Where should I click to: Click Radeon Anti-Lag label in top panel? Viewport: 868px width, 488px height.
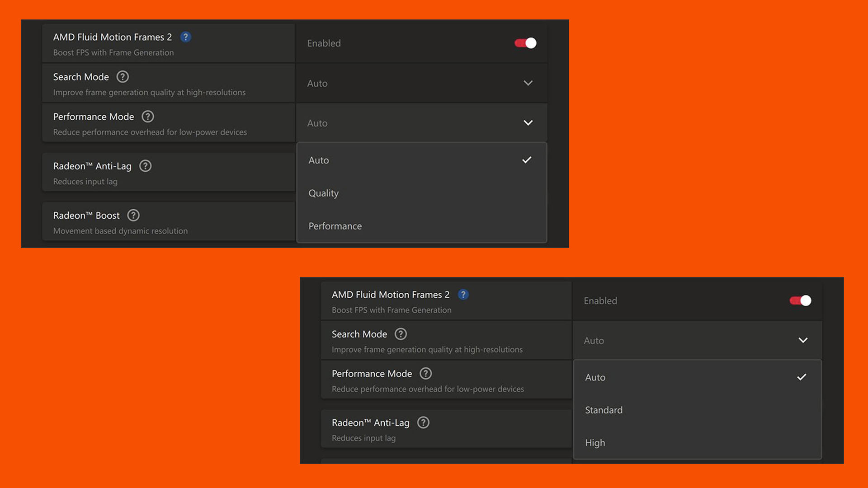92,166
